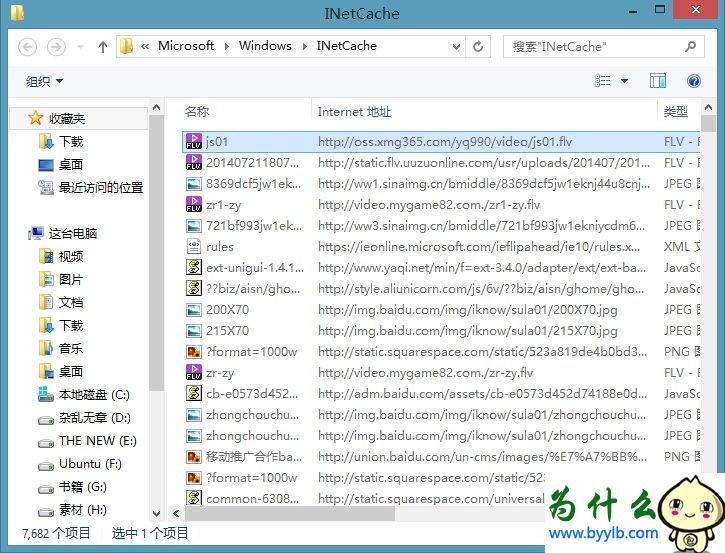Open dropdown arrow after Microsoft breadcrumb

(227, 46)
